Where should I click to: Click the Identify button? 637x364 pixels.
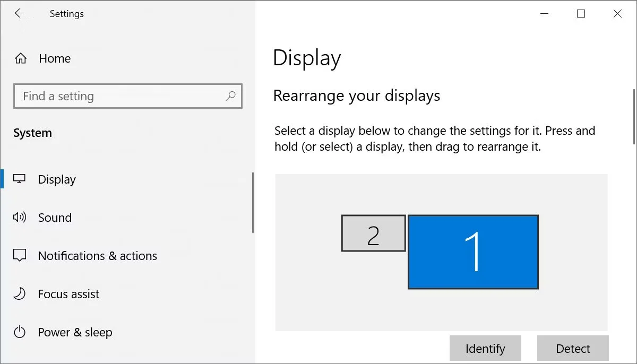coord(485,348)
